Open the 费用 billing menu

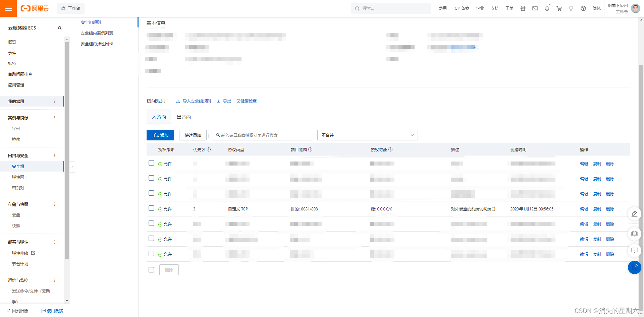point(442,8)
